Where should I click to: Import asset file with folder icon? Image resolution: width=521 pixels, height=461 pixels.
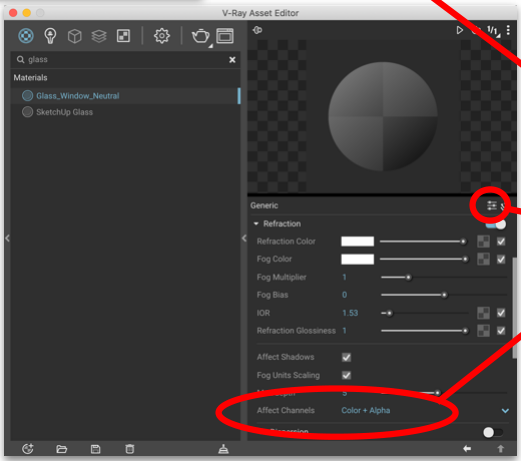pyautogui.click(x=61, y=449)
